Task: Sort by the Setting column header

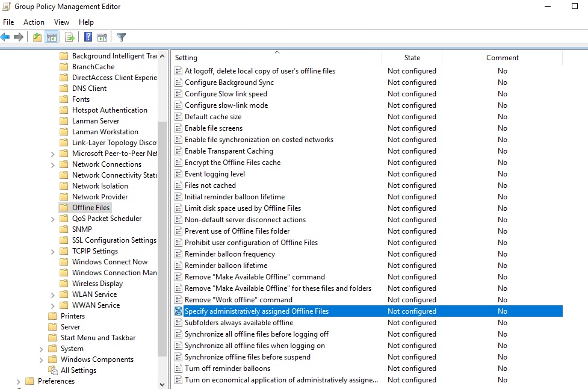Action: click(x=277, y=57)
